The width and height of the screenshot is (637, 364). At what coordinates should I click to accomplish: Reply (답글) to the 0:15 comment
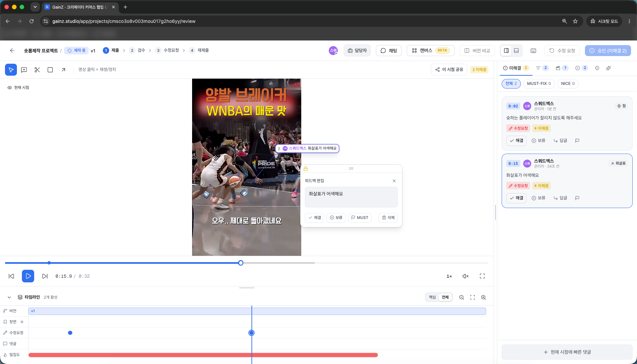pos(560,198)
